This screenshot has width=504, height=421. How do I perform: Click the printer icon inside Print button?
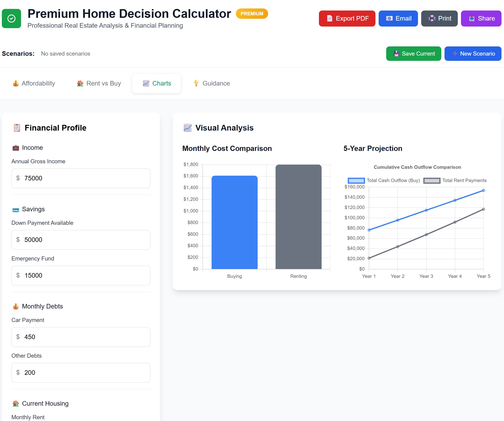pos(431,18)
